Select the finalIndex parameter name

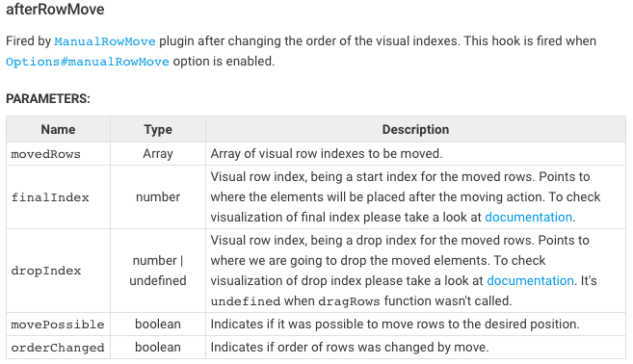click(50, 197)
